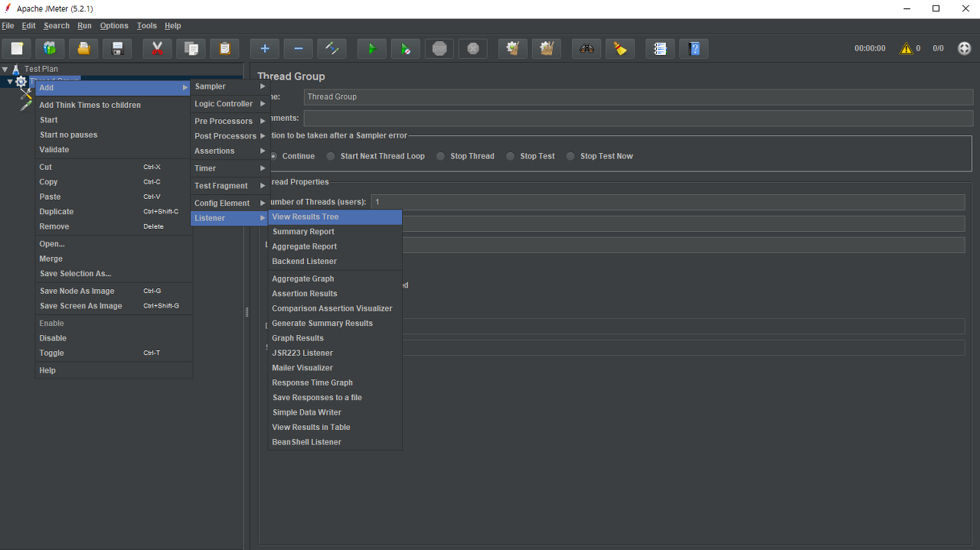Open the Options menu
The width and height of the screenshot is (980, 550).
pyautogui.click(x=114, y=25)
